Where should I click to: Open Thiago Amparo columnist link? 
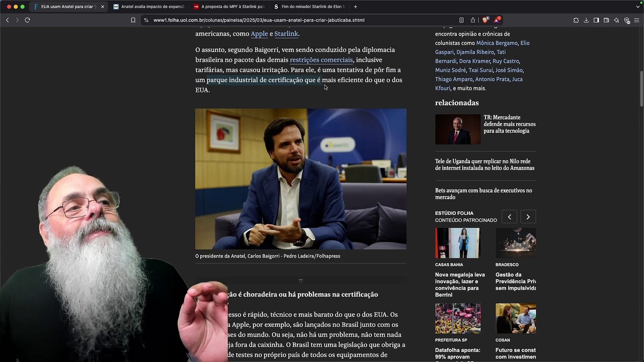454,79
